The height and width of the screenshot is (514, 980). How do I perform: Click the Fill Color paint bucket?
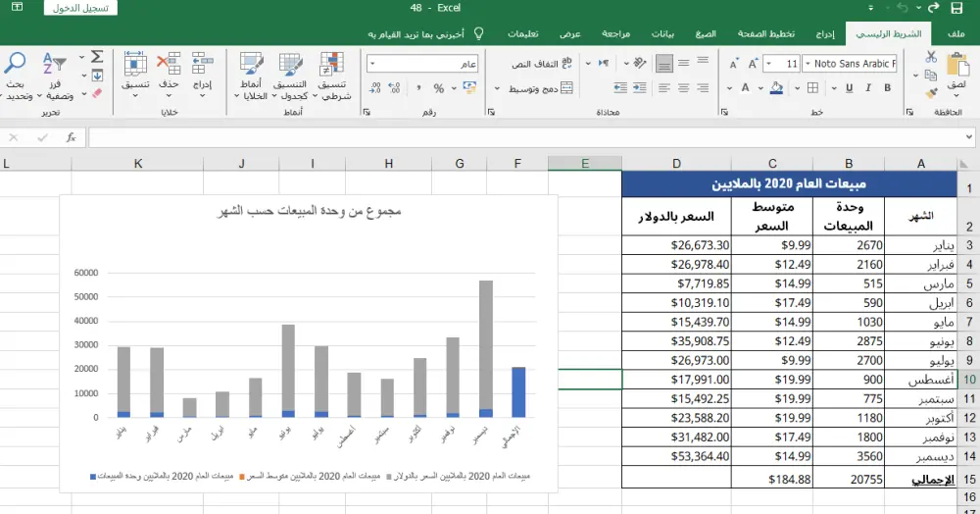(777, 88)
